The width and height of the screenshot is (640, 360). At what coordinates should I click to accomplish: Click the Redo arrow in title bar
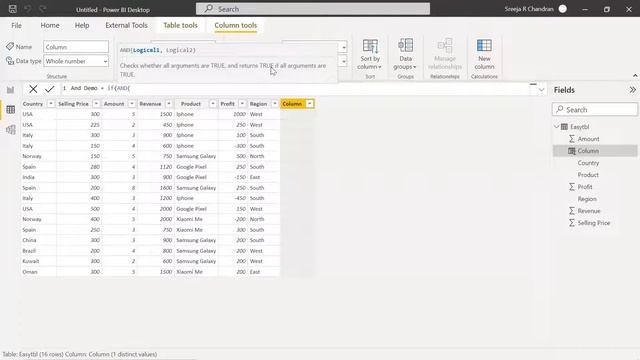coord(42,9)
